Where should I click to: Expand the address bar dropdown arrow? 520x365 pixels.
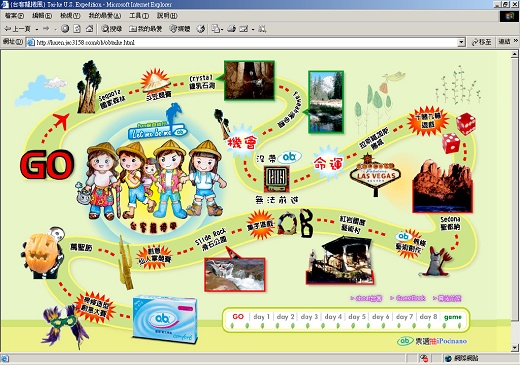click(x=461, y=42)
